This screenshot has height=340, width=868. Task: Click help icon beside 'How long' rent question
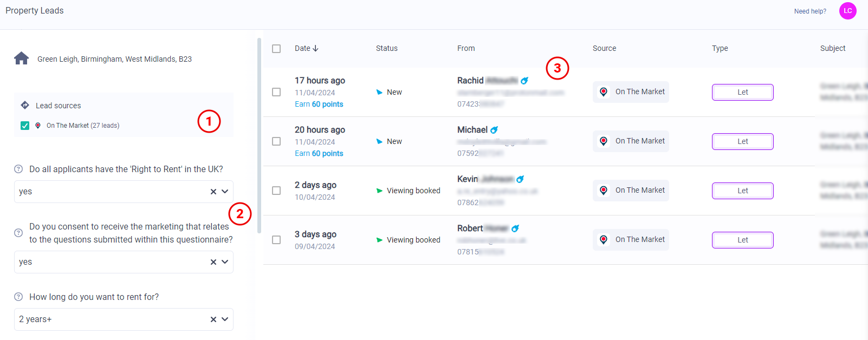point(18,297)
